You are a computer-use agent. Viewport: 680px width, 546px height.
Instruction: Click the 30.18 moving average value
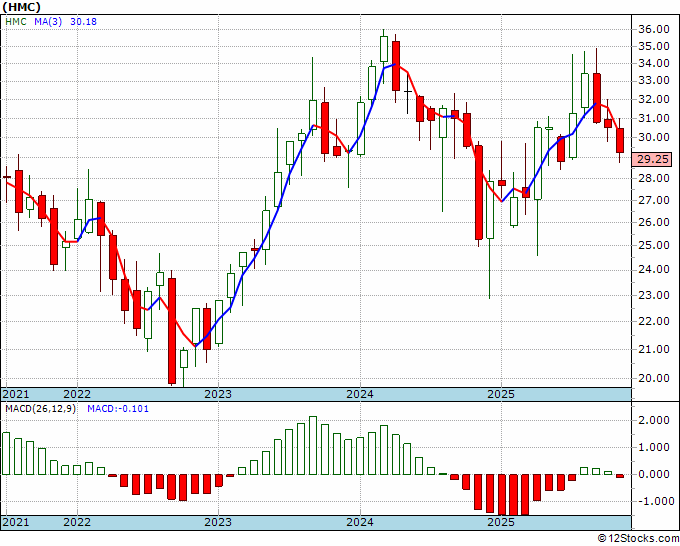(x=83, y=22)
